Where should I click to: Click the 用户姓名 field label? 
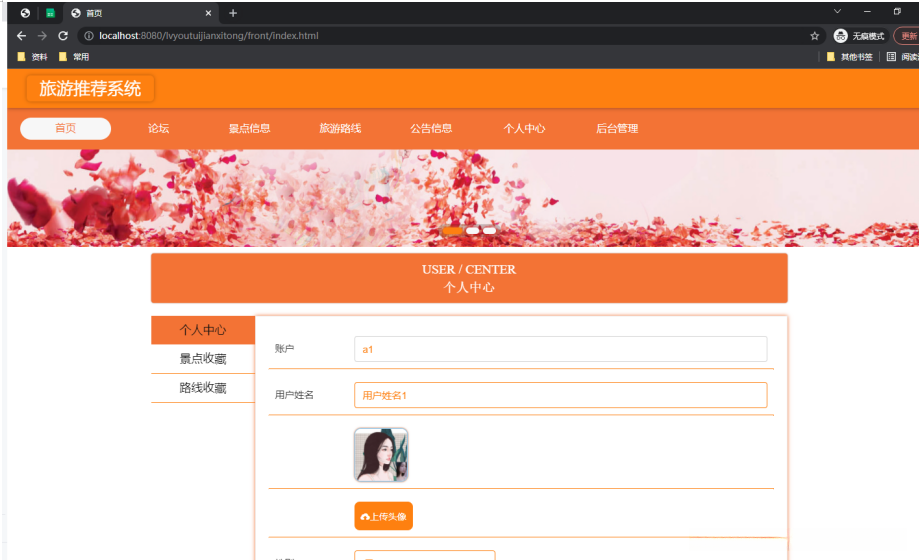click(x=294, y=395)
